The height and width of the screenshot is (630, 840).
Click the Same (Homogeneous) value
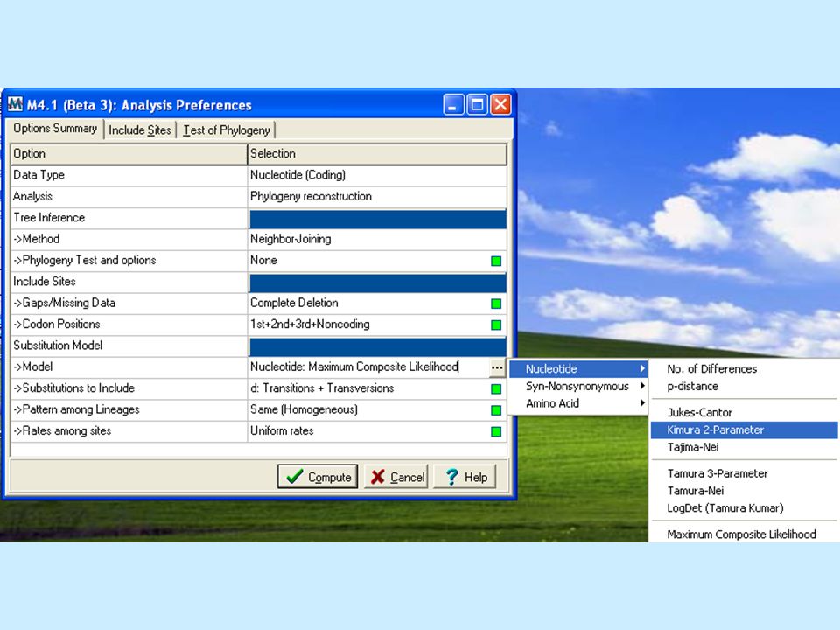click(304, 409)
